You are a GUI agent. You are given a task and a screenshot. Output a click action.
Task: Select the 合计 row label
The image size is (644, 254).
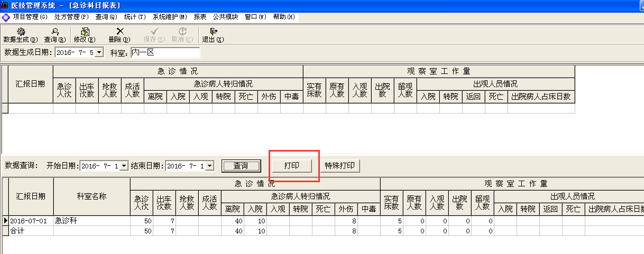click(31, 231)
